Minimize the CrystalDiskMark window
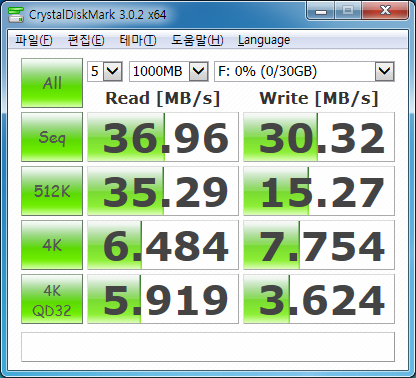416x378 pixels. click(x=321, y=11)
